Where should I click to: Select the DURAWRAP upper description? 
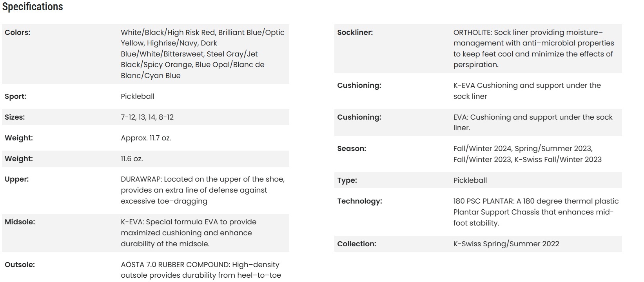[203, 190]
